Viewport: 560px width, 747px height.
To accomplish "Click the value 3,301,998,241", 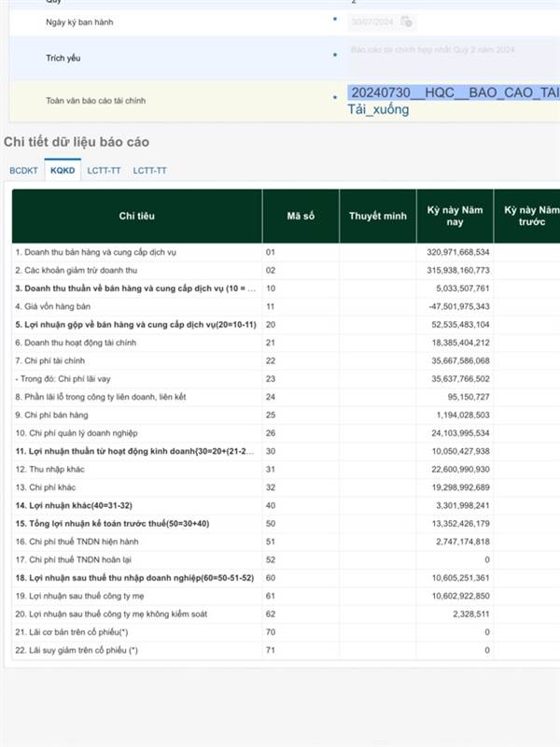I will (463, 505).
